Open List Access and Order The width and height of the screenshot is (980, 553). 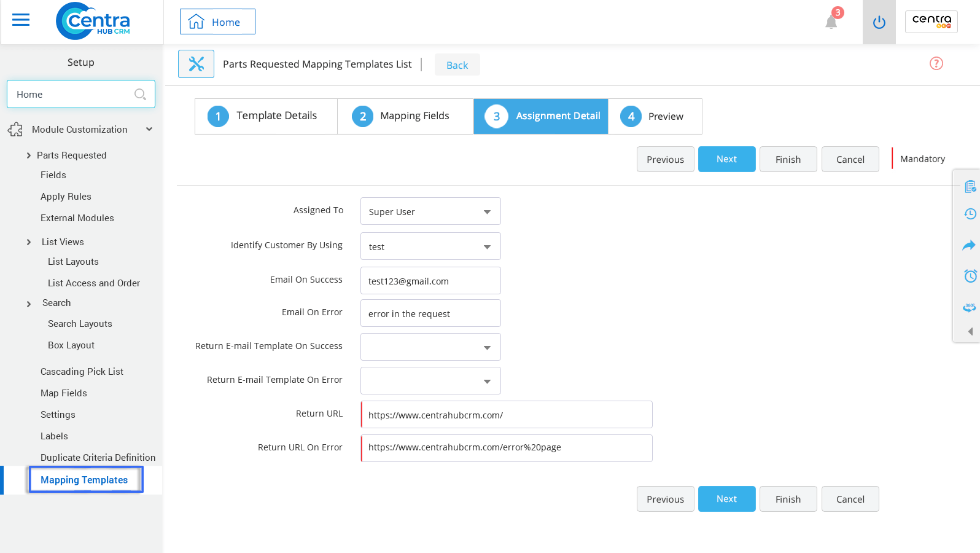[94, 283]
